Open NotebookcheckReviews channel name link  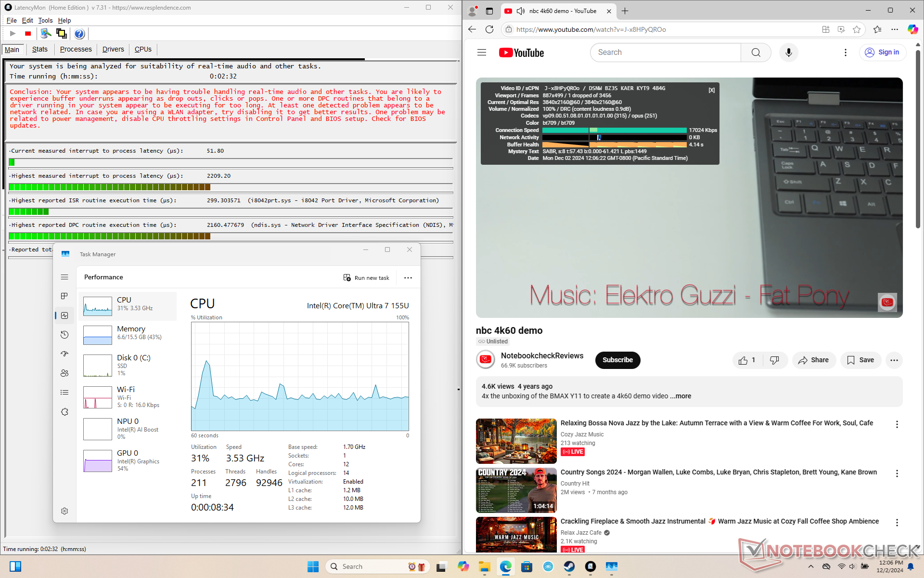click(x=542, y=355)
